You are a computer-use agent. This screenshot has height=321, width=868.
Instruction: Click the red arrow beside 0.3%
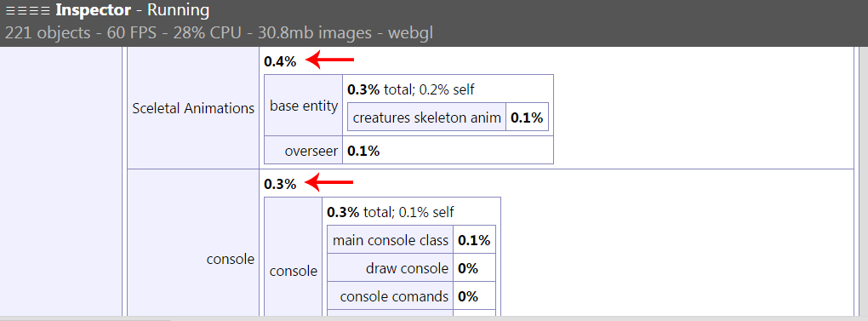pyautogui.click(x=329, y=182)
